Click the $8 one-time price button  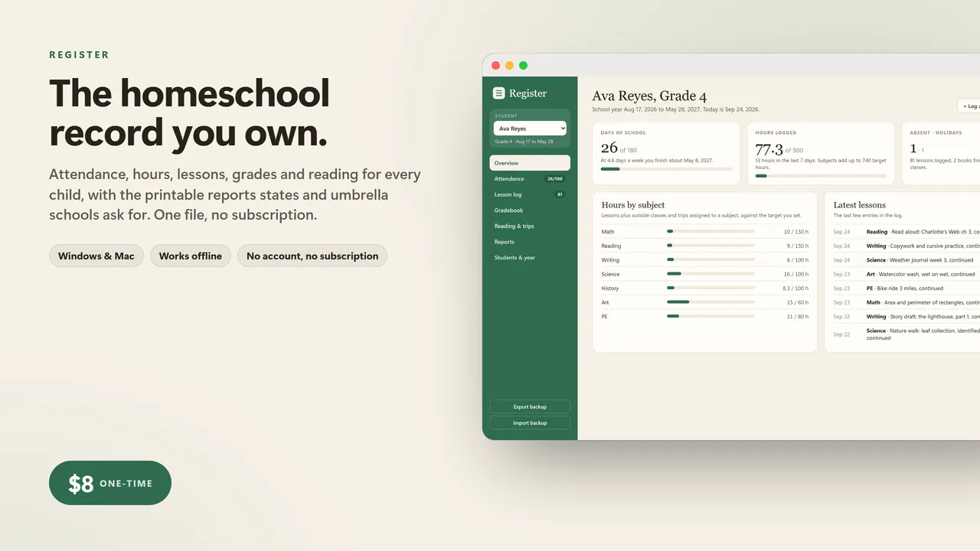coord(110,483)
